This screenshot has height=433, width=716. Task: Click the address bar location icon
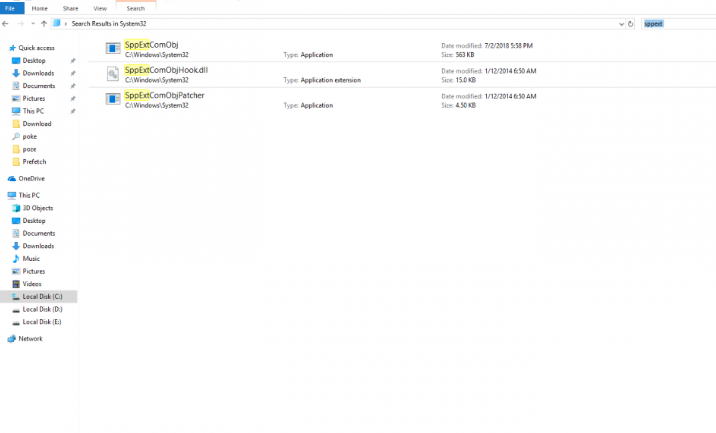point(57,23)
